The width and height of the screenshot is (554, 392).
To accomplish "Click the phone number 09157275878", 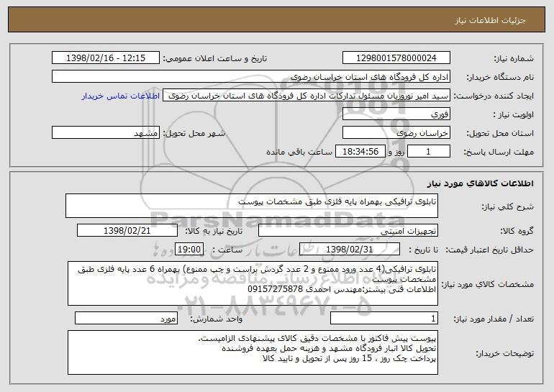I will pyautogui.click(x=276, y=289).
